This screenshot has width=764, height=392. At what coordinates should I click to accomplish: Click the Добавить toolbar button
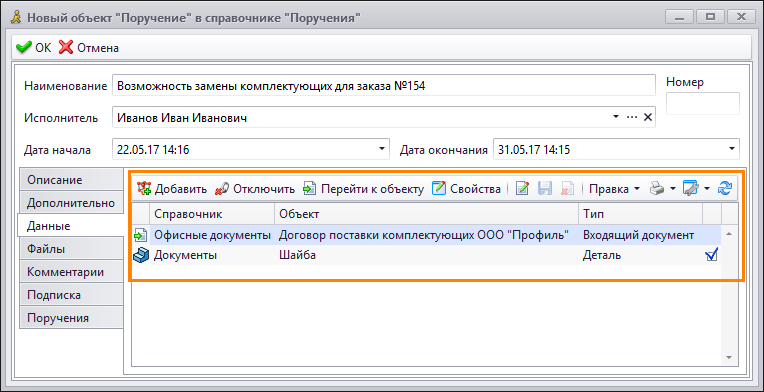coord(172,189)
